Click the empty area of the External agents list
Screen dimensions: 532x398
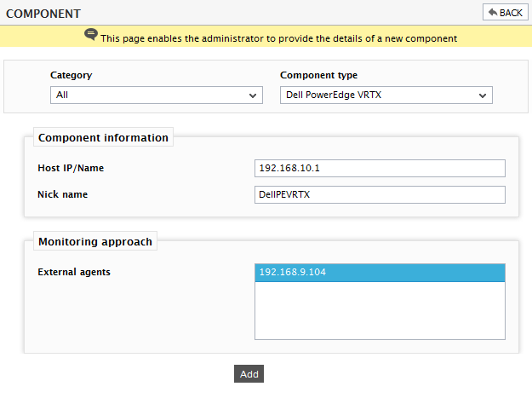380,310
